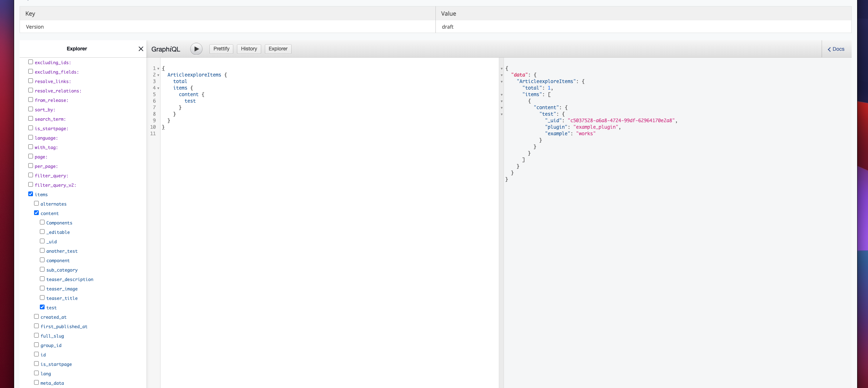Uncheck the test field checkbox
Image resolution: width=868 pixels, height=388 pixels.
pyautogui.click(x=42, y=307)
